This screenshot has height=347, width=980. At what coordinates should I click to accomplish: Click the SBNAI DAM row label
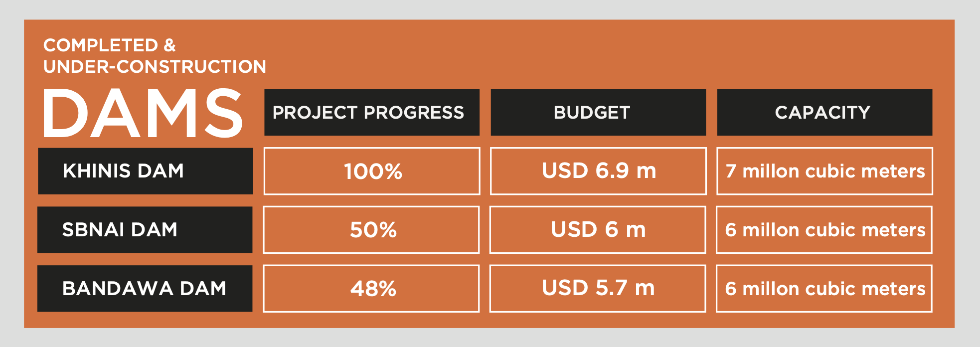[x=145, y=230]
